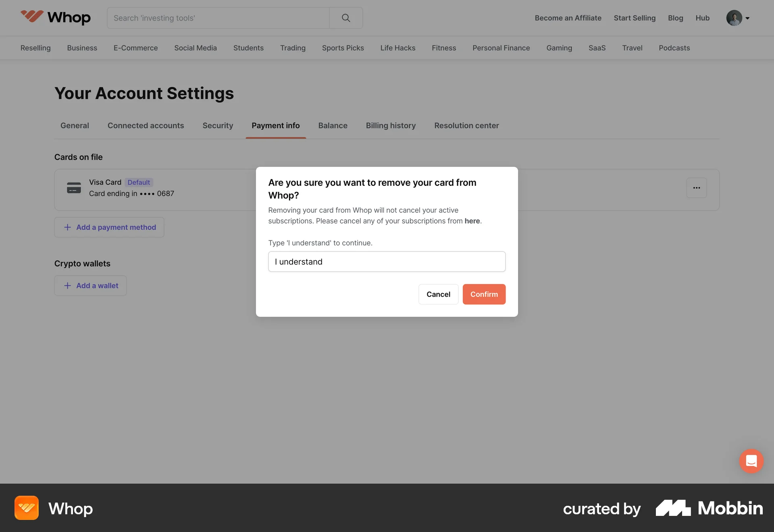Open the chat support bubble

tap(751, 461)
